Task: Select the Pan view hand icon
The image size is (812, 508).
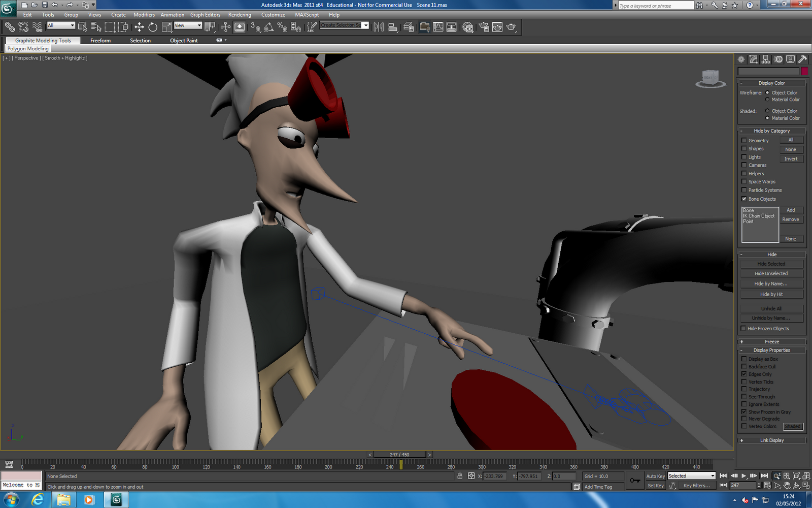Action: (x=787, y=486)
